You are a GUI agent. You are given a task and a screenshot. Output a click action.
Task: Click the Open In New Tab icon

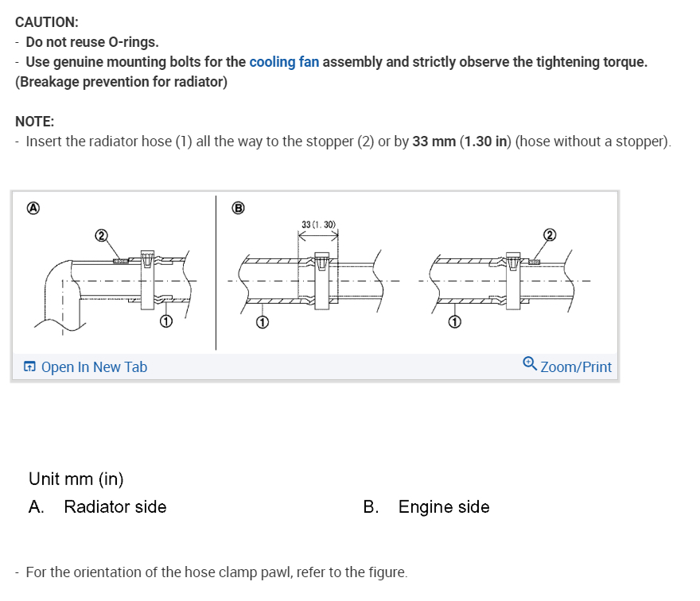pyautogui.click(x=29, y=367)
